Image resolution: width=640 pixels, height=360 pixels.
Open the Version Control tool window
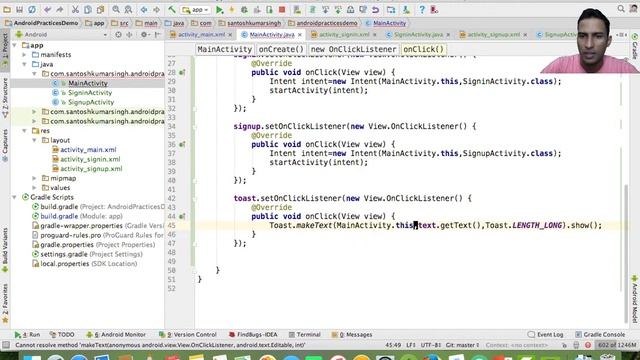(x=188, y=334)
